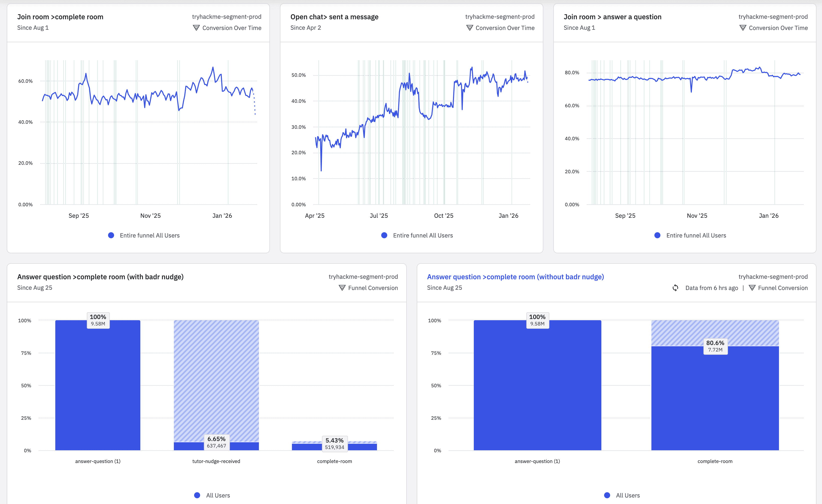
Task: Click the 80.6% complete-room bar
Action: click(715, 400)
